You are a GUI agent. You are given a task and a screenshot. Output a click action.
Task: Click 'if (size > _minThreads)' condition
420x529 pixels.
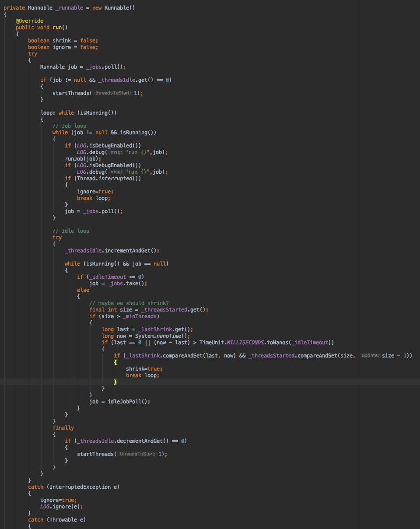coord(124,316)
